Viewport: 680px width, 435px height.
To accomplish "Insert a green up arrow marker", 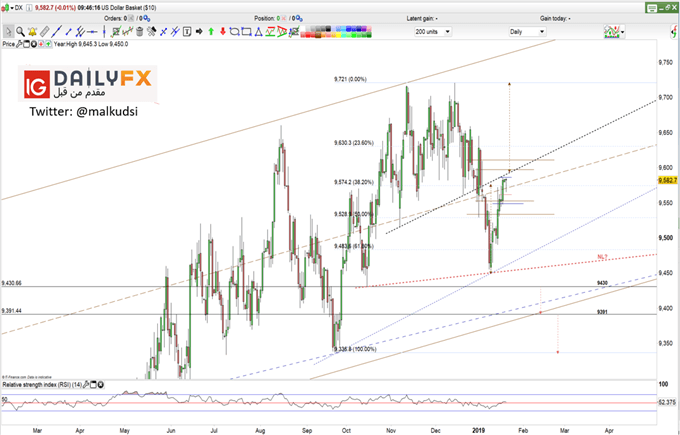I will pos(211,32).
